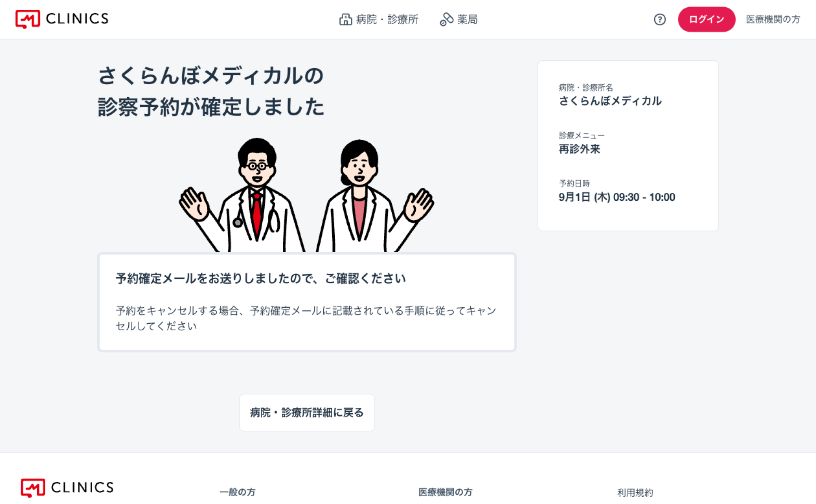
Task: Click the ログイン button
Action: pos(706,19)
